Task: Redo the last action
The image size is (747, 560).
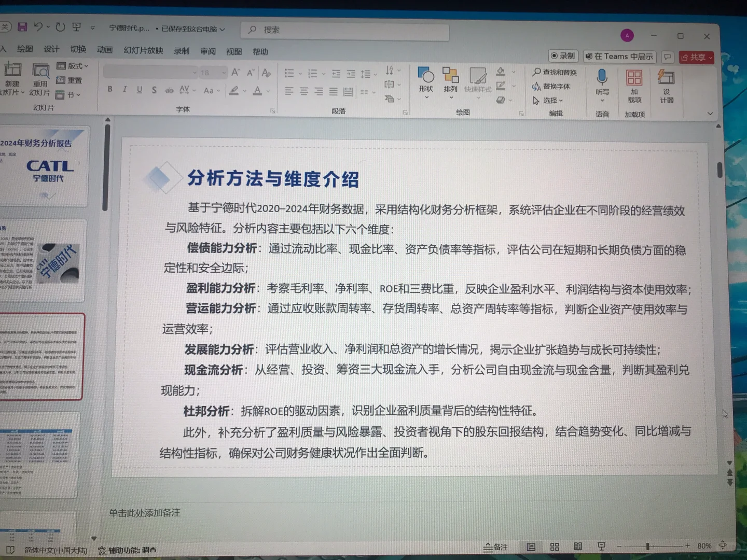Action: click(60, 27)
